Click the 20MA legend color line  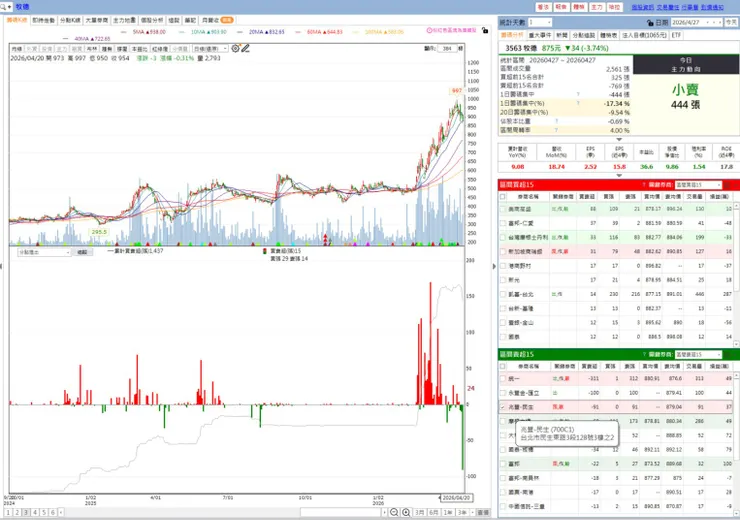tap(240, 32)
